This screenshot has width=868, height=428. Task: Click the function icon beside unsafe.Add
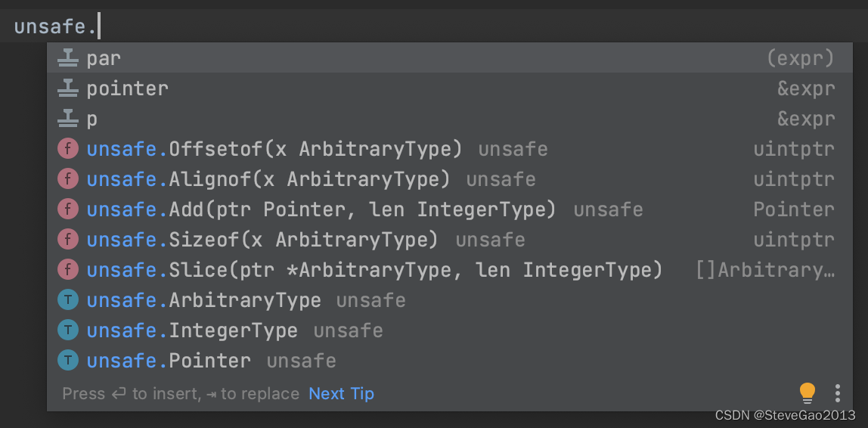point(68,209)
